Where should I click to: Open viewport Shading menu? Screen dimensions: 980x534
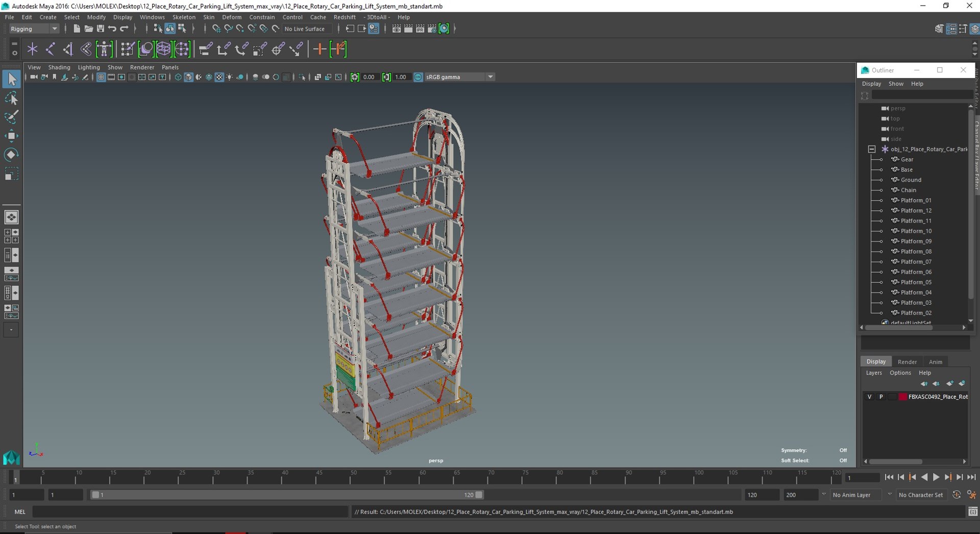[59, 67]
